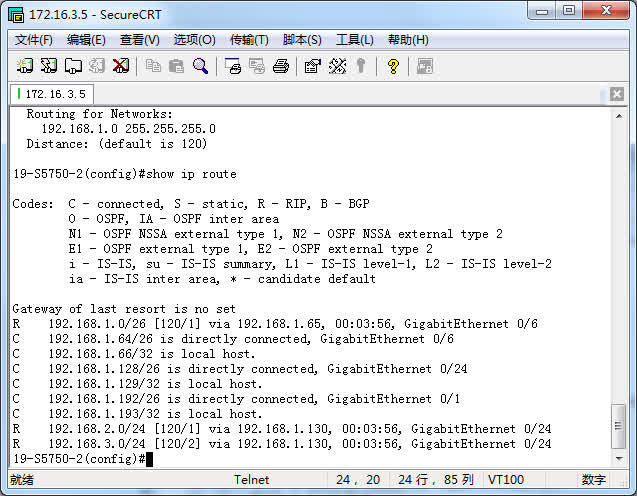Click the Connect in Tab icon
The image size is (637, 496).
click(72, 66)
